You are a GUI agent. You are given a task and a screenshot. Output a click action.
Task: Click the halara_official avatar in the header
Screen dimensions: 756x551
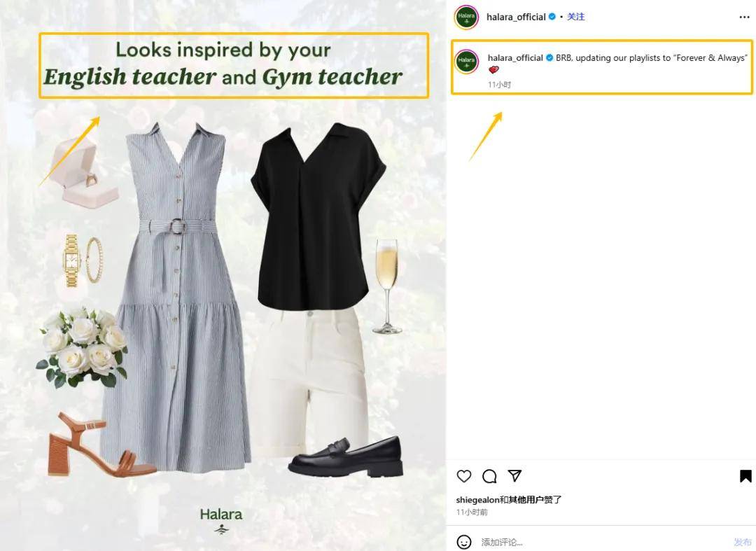(466, 17)
